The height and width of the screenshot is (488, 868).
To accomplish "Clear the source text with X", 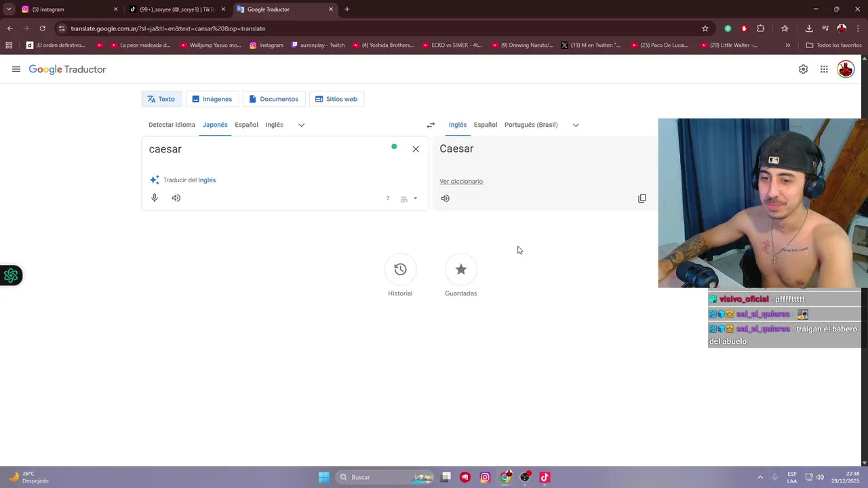I will click(416, 149).
